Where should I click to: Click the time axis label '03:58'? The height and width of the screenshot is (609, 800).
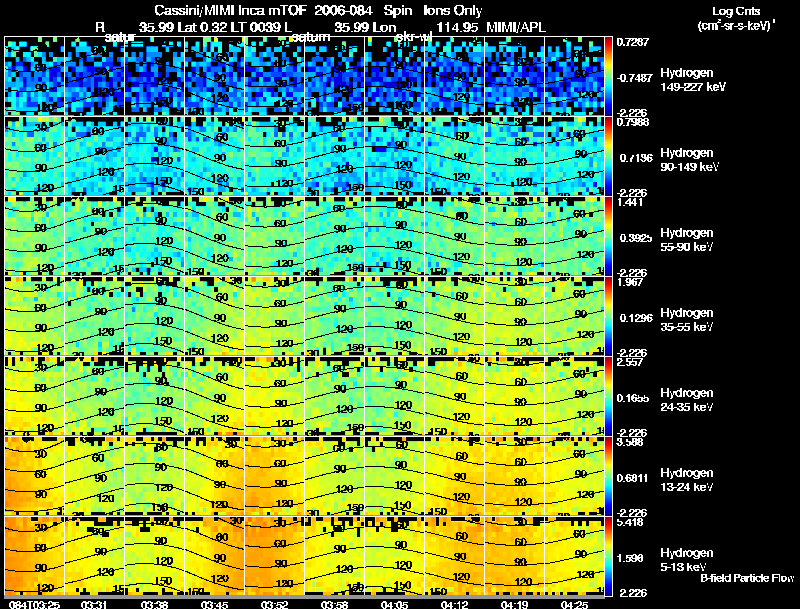pos(334,604)
